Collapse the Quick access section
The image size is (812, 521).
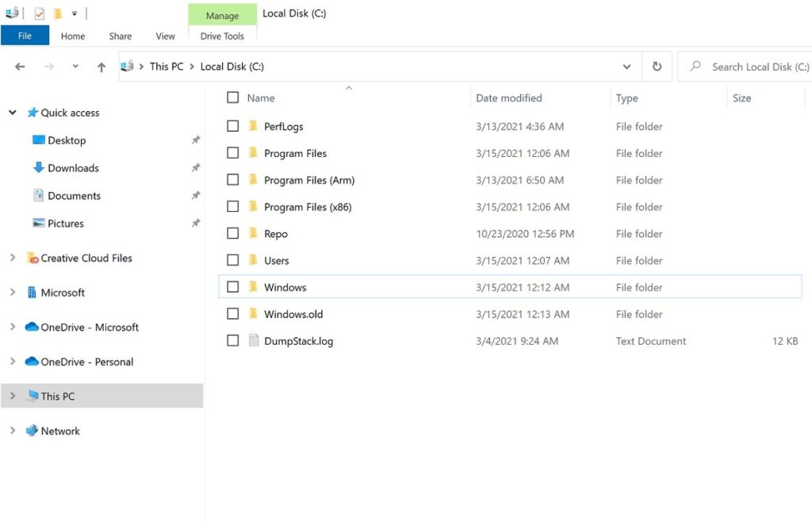point(12,113)
